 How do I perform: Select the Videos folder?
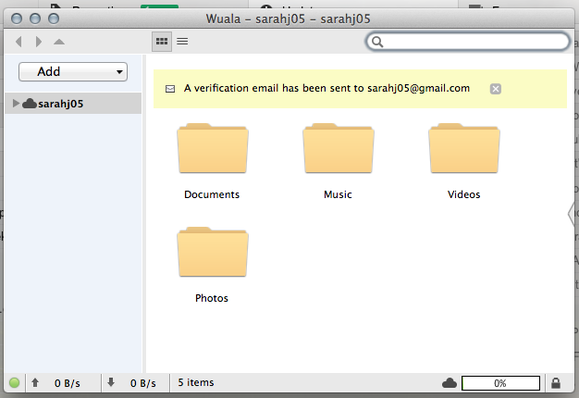(464, 148)
